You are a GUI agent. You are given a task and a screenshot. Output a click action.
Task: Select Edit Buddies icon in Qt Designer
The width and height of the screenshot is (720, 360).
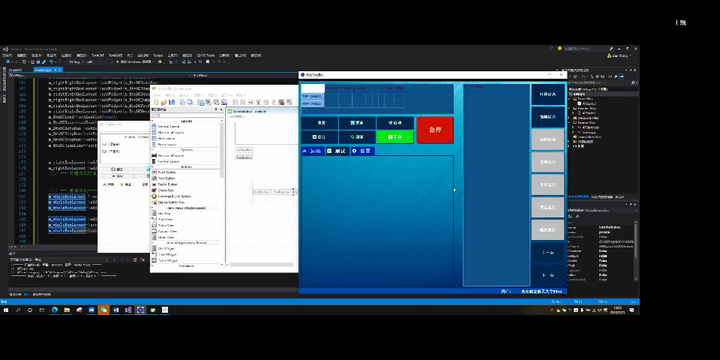coord(216,102)
